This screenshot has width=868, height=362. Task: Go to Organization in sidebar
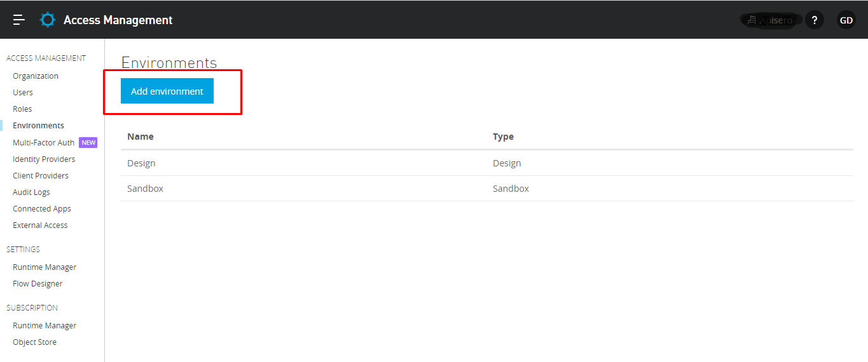tap(36, 76)
